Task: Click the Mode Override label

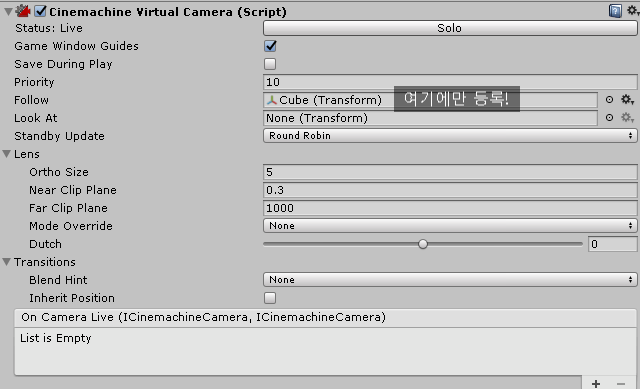Action: coord(71,226)
